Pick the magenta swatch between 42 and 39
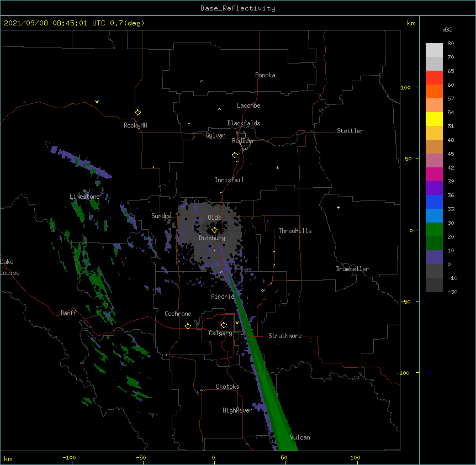The width and height of the screenshot is (476, 465). tap(434, 174)
